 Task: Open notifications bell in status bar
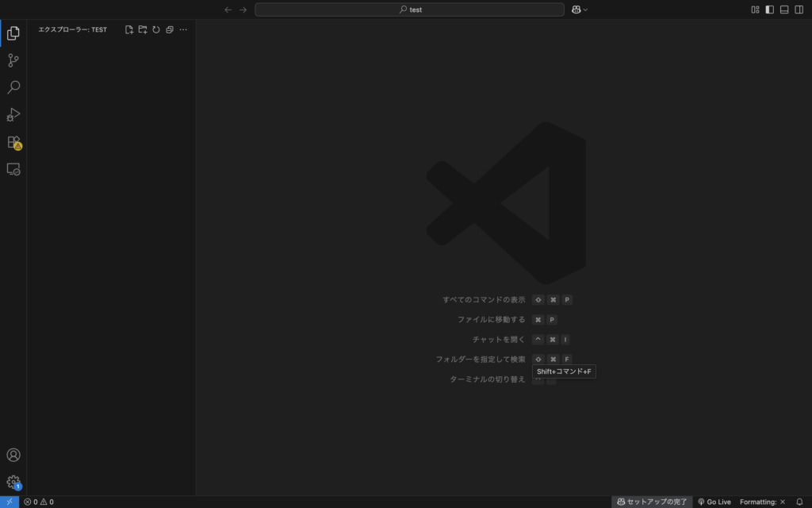[799, 502]
